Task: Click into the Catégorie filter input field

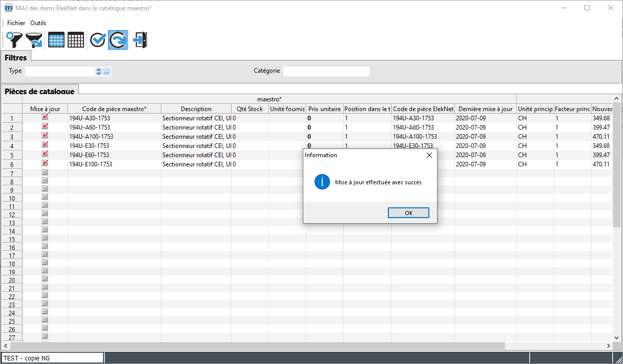Action: [326, 71]
